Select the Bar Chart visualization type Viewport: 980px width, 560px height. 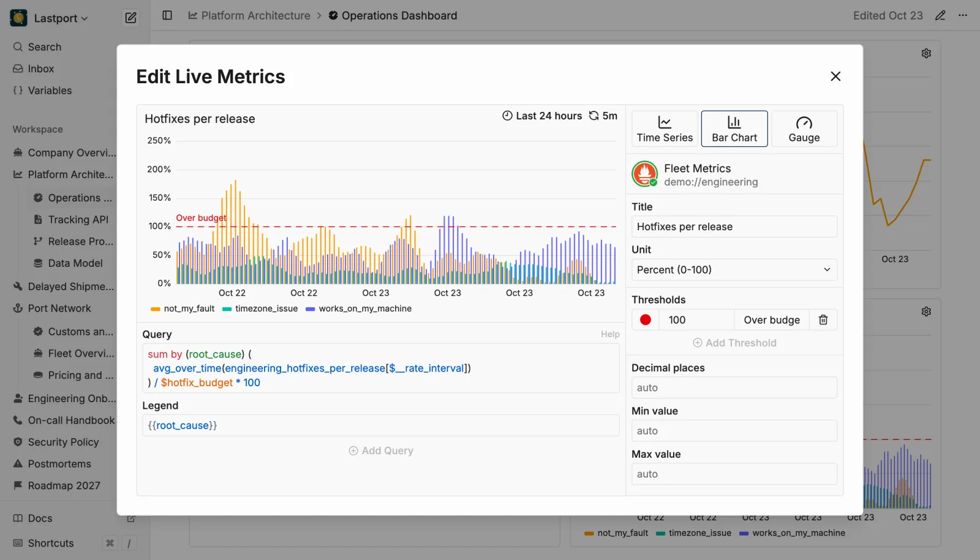[x=734, y=129]
